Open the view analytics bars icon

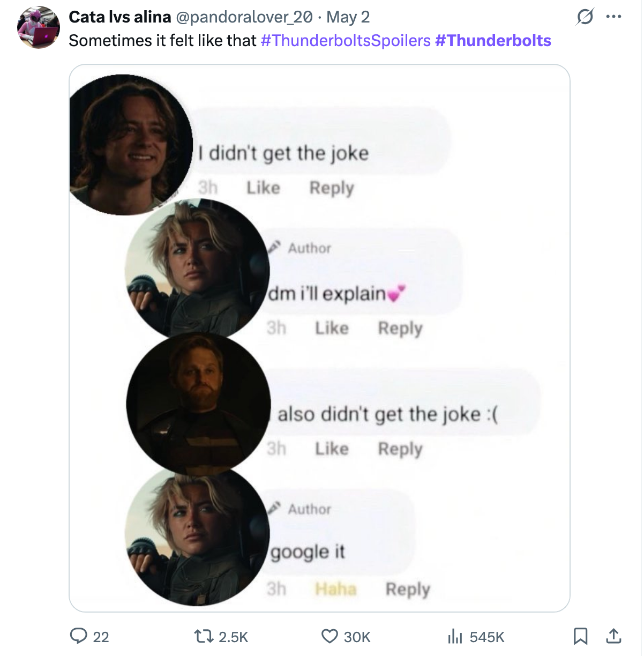(456, 638)
